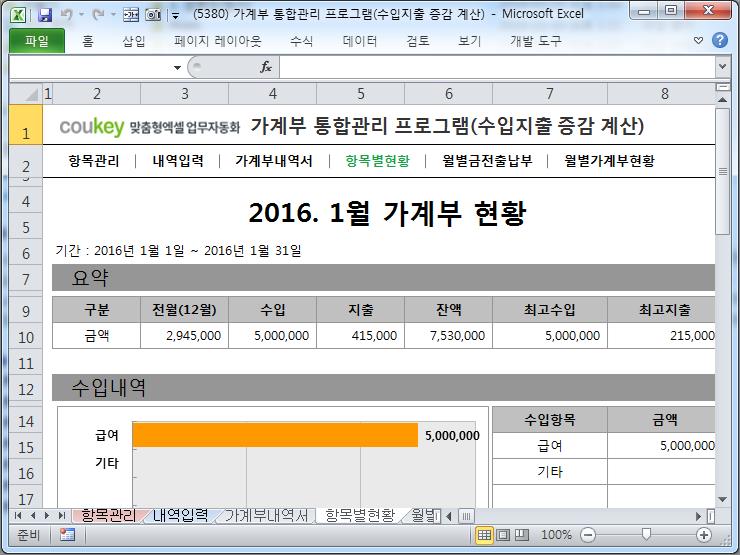Switch to Page Break Preview button
The image size is (740, 555).
coord(521,535)
